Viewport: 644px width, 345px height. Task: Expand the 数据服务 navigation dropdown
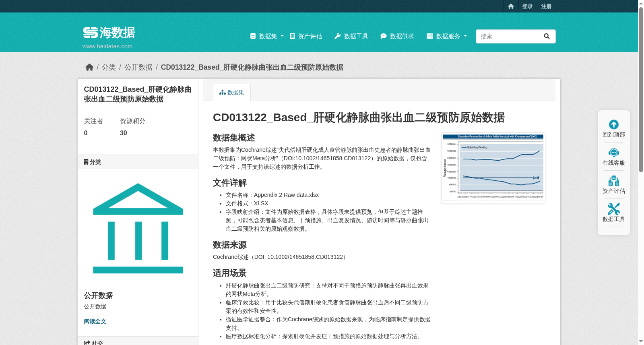pyautogui.click(x=447, y=36)
